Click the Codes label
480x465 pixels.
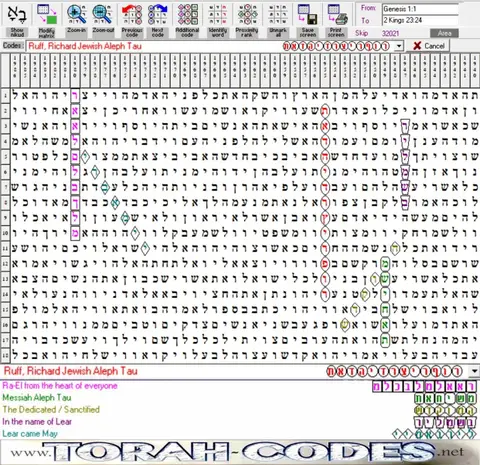(x=13, y=45)
